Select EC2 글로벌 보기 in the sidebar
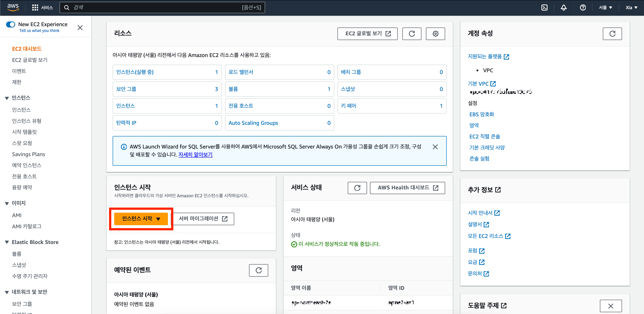 30,60
